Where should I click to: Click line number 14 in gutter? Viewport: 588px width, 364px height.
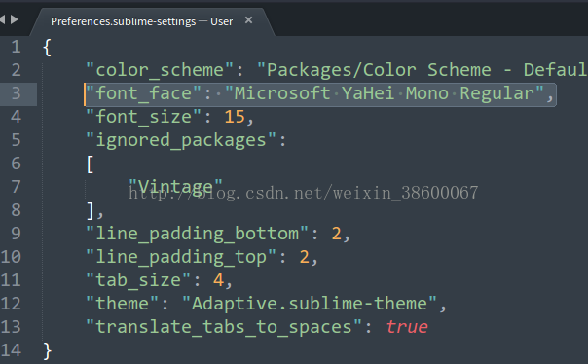(x=11, y=350)
